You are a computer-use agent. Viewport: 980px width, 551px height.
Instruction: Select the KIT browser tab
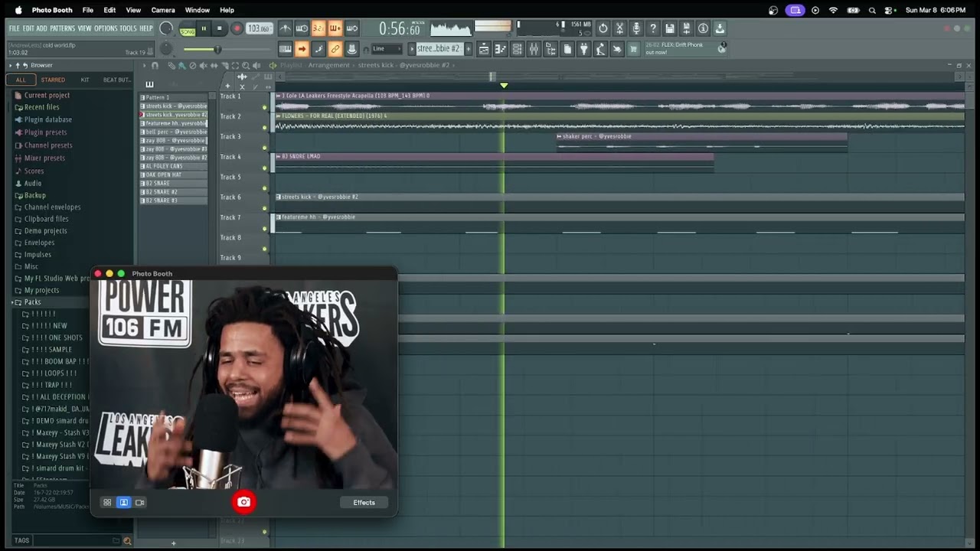tap(85, 80)
